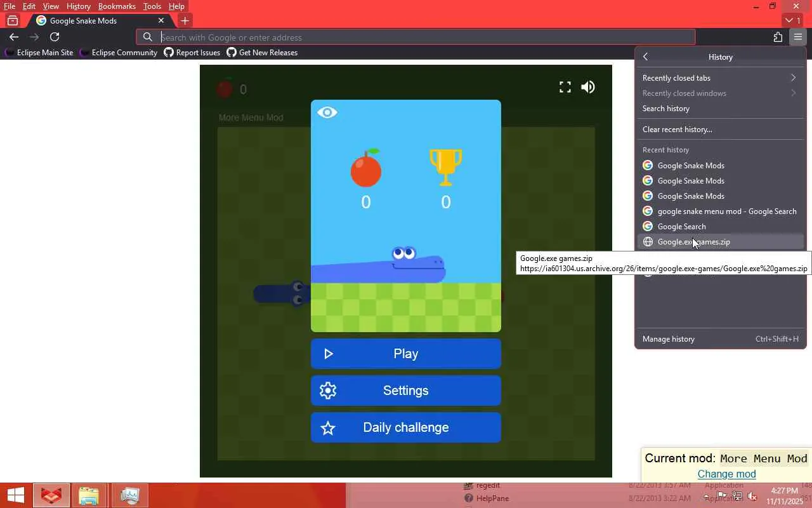Click the globe icon beside Google.exe games.zip
812x508 pixels.
pos(648,241)
